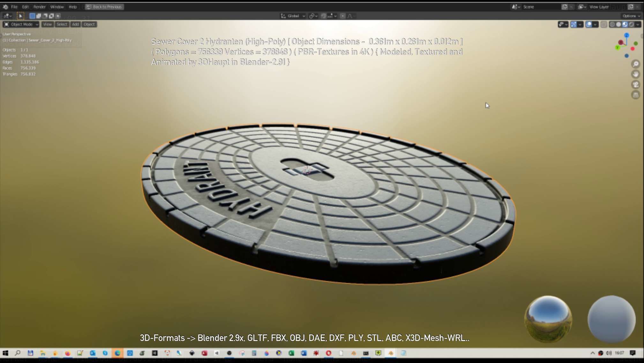The width and height of the screenshot is (644, 363).
Task: Click the pan view hand icon
Action: [x=636, y=74]
